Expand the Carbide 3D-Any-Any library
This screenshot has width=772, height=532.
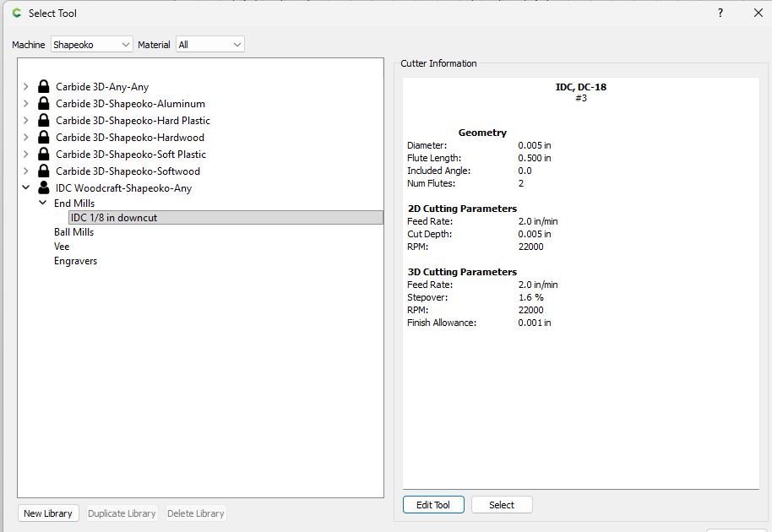coord(25,87)
